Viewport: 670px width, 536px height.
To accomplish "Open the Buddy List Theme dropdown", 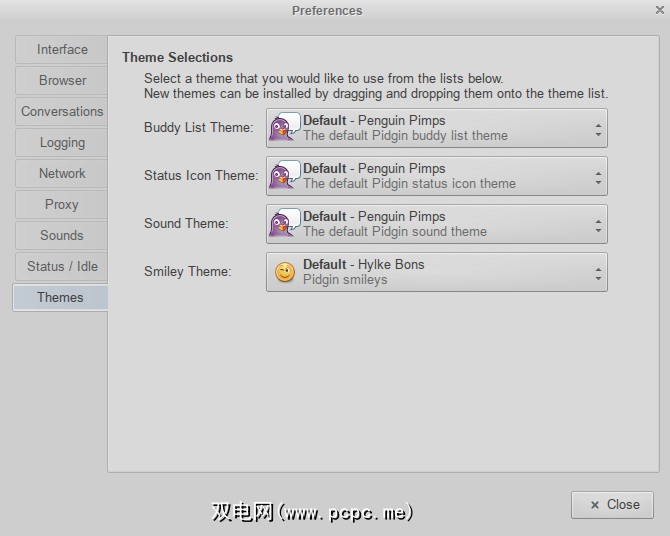I will (437, 128).
